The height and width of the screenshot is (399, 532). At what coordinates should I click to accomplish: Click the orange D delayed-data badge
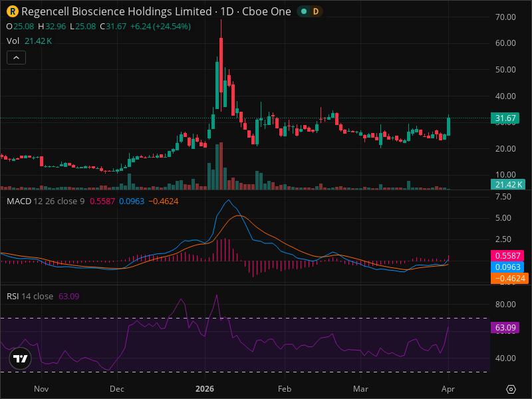316,11
